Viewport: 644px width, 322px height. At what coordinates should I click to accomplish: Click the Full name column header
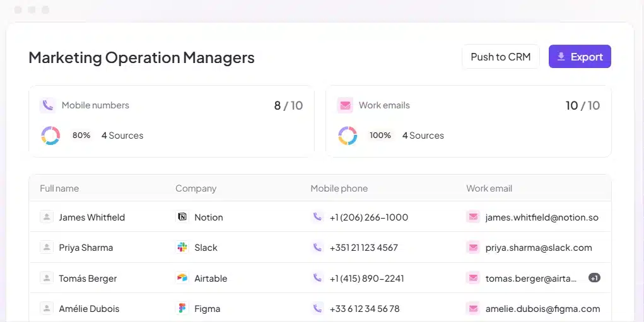click(59, 188)
